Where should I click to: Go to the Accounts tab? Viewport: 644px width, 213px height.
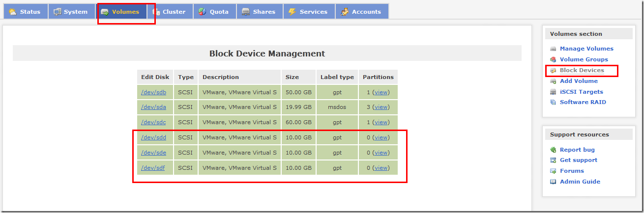pos(362,12)
